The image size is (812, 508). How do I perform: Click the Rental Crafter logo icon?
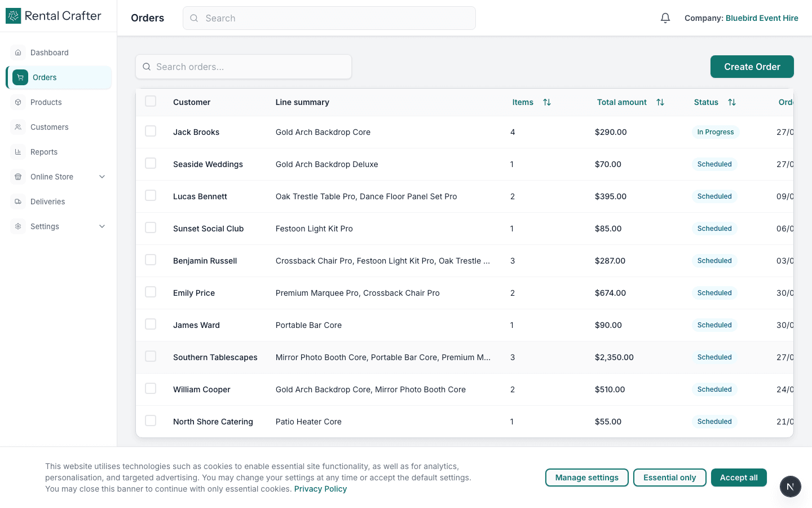click(x=13, y=16)
